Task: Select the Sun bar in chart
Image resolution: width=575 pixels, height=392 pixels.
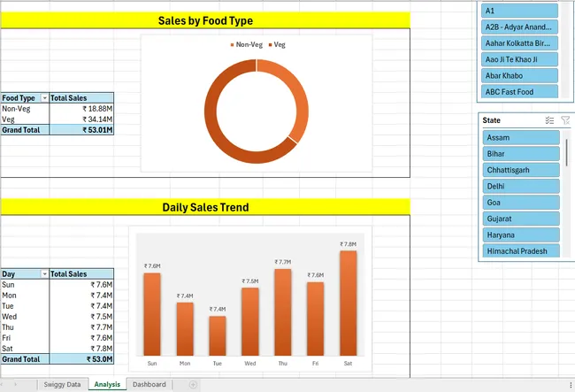Action: pyautogui.click(x=152, y=314)
